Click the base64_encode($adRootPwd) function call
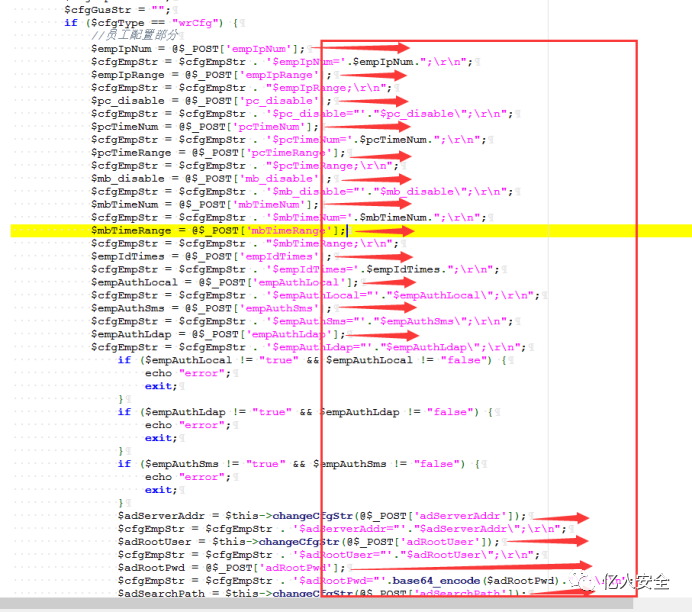The image size is (692, 612). click(476, 581)
